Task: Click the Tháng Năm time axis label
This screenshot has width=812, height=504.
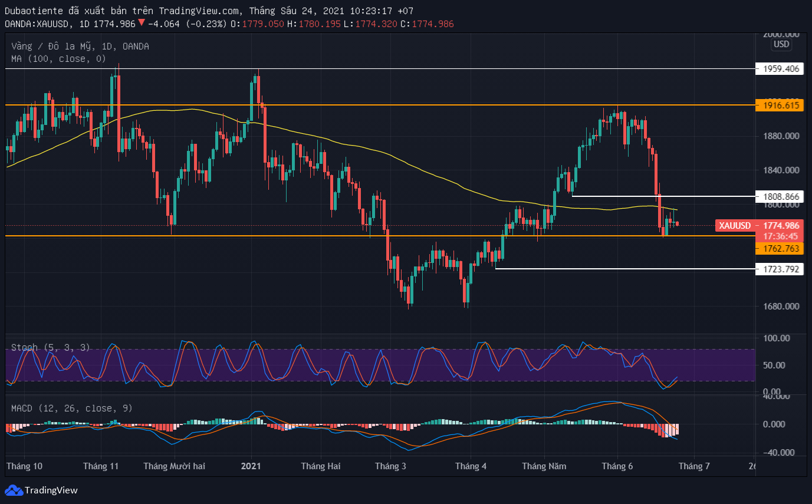Action: [544, 466]
